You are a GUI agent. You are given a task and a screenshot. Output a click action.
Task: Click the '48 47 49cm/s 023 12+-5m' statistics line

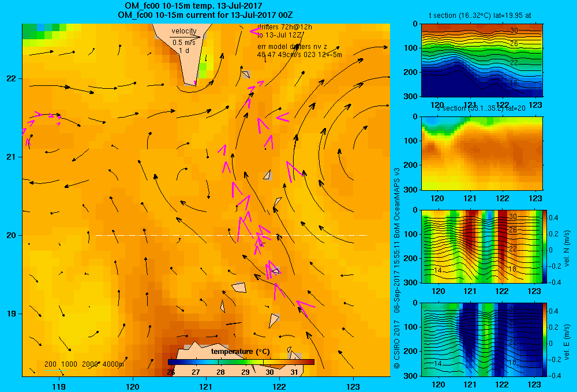299,54
